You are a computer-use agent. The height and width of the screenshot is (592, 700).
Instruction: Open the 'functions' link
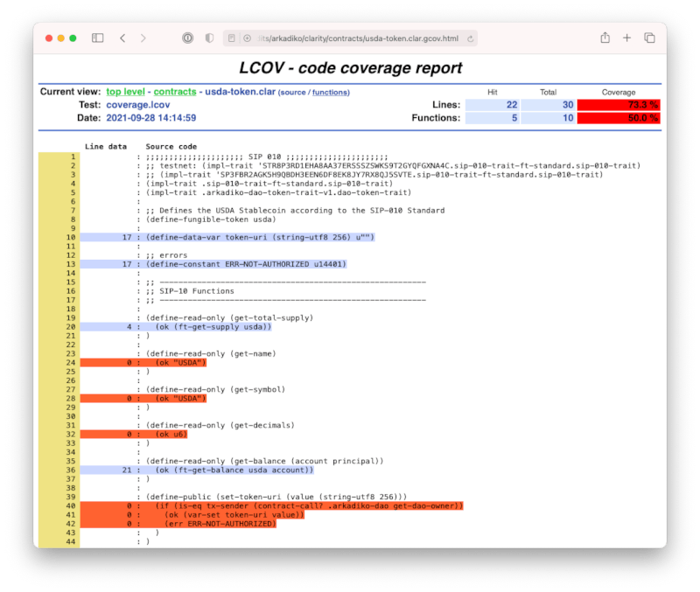[x=330, y=93]
